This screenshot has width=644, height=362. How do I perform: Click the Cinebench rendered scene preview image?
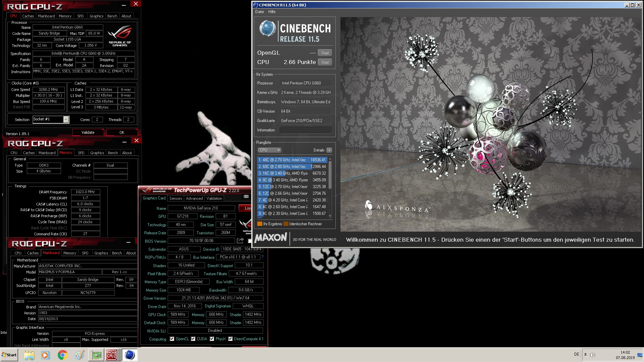pos(490,124)
